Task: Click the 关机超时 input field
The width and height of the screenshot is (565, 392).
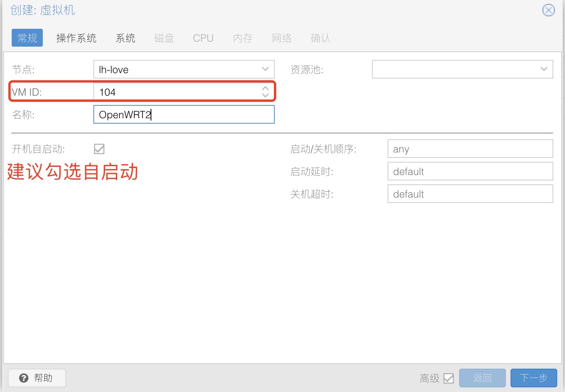Action: 470,194
